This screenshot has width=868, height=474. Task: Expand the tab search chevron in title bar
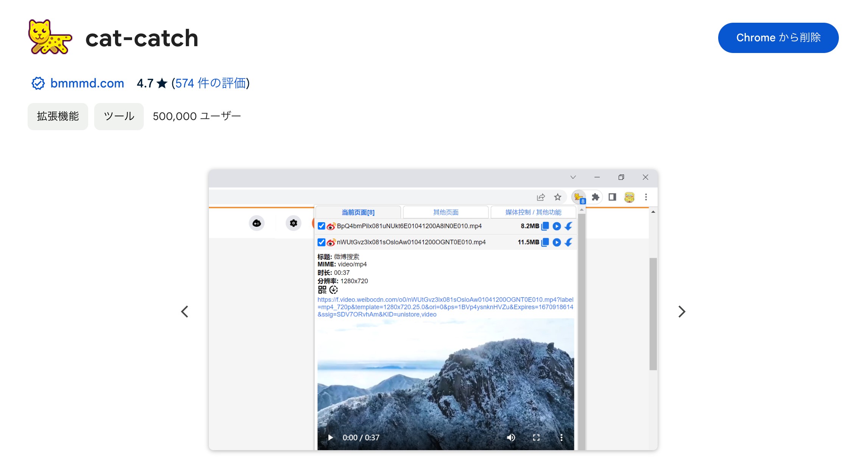coord(573,177)
